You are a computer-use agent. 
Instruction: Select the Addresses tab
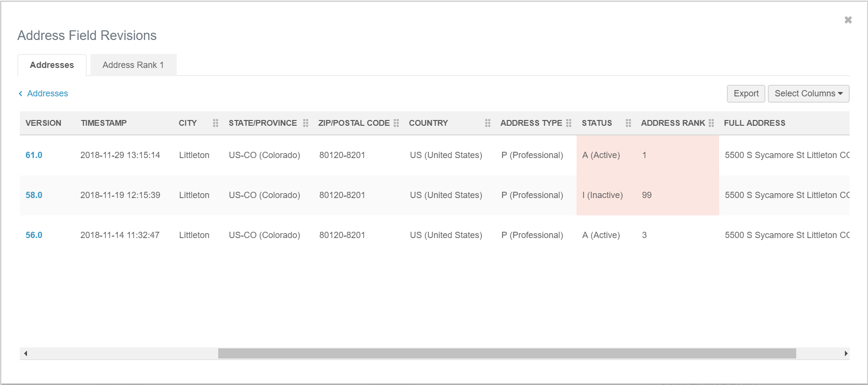click(52, 65)
